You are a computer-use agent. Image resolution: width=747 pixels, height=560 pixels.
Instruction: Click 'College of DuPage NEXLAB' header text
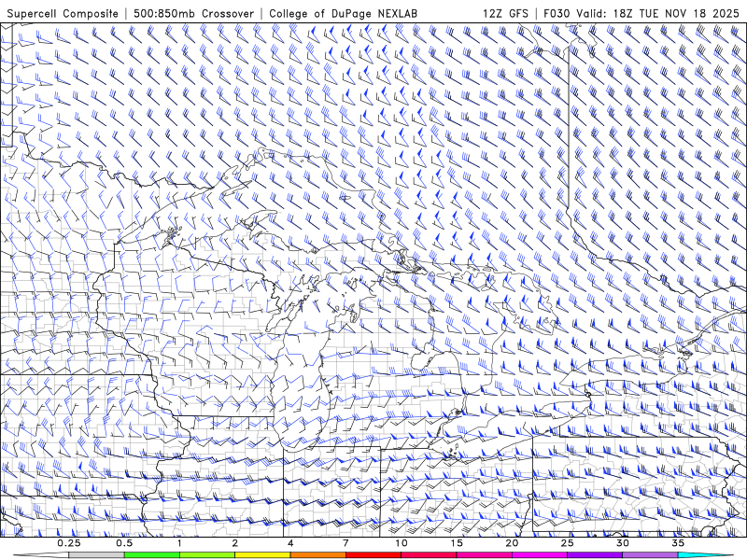pyautogui.click(x=343, y=13)
